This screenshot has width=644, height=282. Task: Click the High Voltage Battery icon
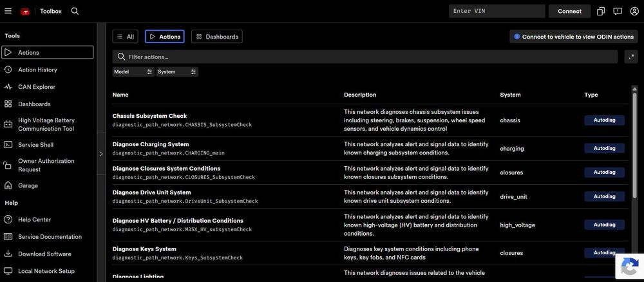8,124
